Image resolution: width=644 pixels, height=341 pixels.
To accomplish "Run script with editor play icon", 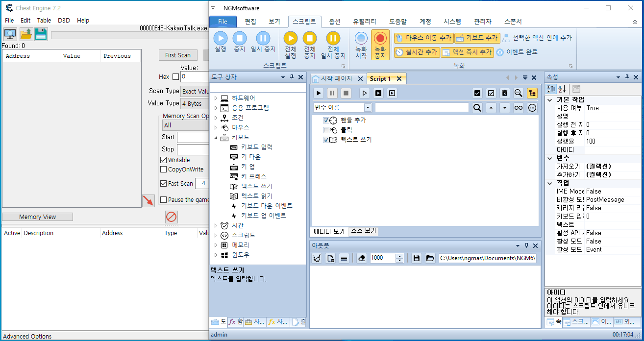I will click(319, 93).
